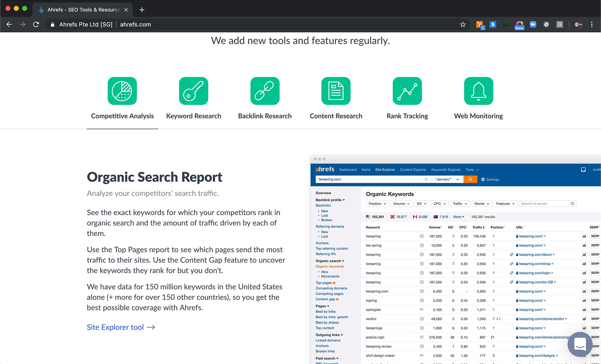Clear the teespring.com field with the X

(426, 179)
